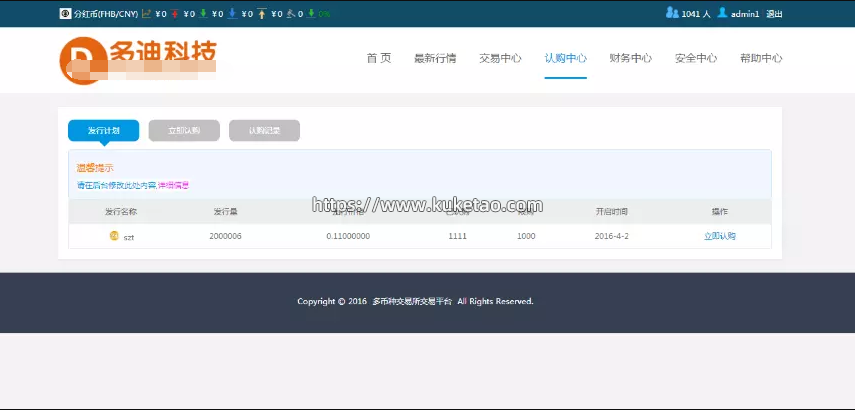Click 立即认购 link in szt row
Image resolution: width=855 pixels, height=410 pixels.
pyautogui.click(x=720, y=236)
